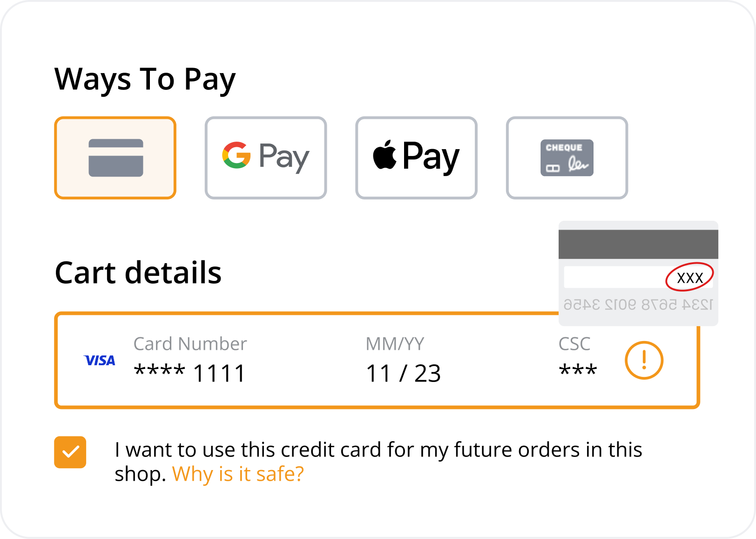
Task: Click the Visa logo in card details
Action: [100, 361]
